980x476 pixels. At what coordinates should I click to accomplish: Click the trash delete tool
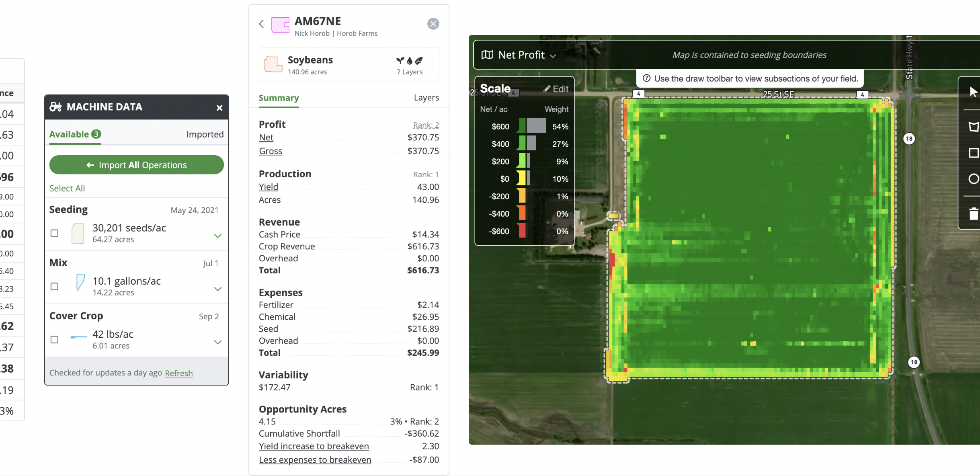coord(973,213)
